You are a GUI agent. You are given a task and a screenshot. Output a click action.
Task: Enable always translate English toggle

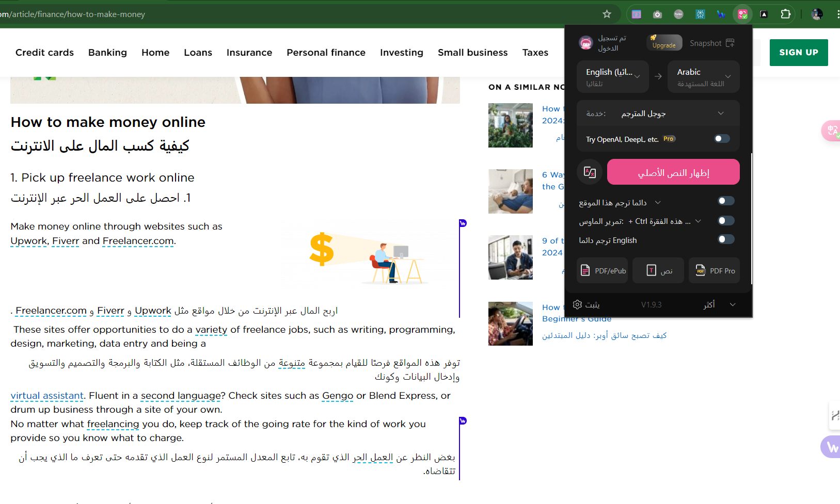pyautogui.click(x=725, y=239)
